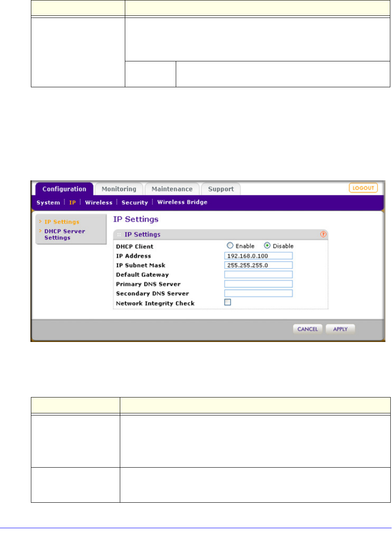This screenshot has height=557, width=392.
Task: Toggle the Network Integrity Check checkbox
Action: (x=228, y=302)
